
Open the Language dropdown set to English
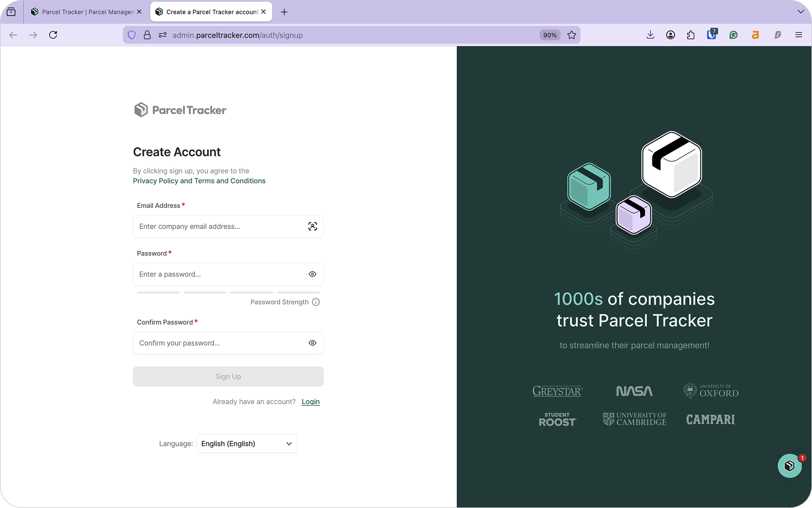[247, 444]
